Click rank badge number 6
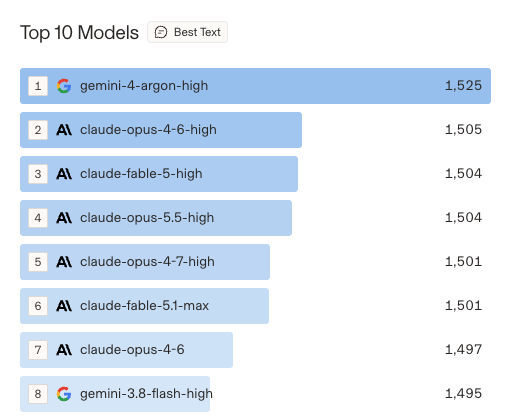The height and width of the screenshot is (416, 507). pos(38,306)
